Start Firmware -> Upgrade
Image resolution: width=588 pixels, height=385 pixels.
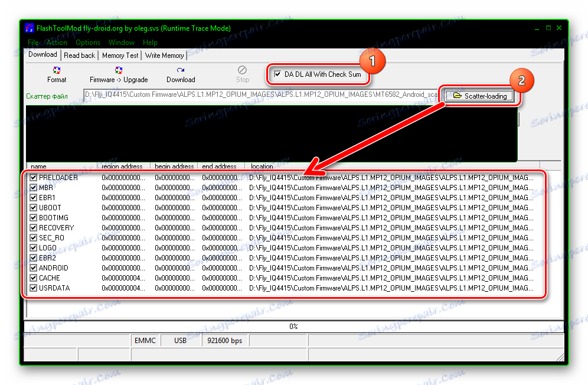[119, 74]
